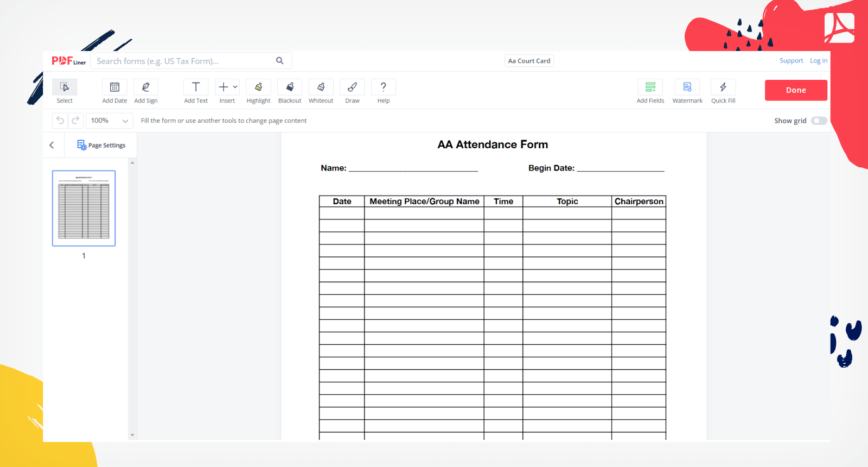868x467 pixels.
Task: Use the Whiteout tool
Action: point(321,87)
